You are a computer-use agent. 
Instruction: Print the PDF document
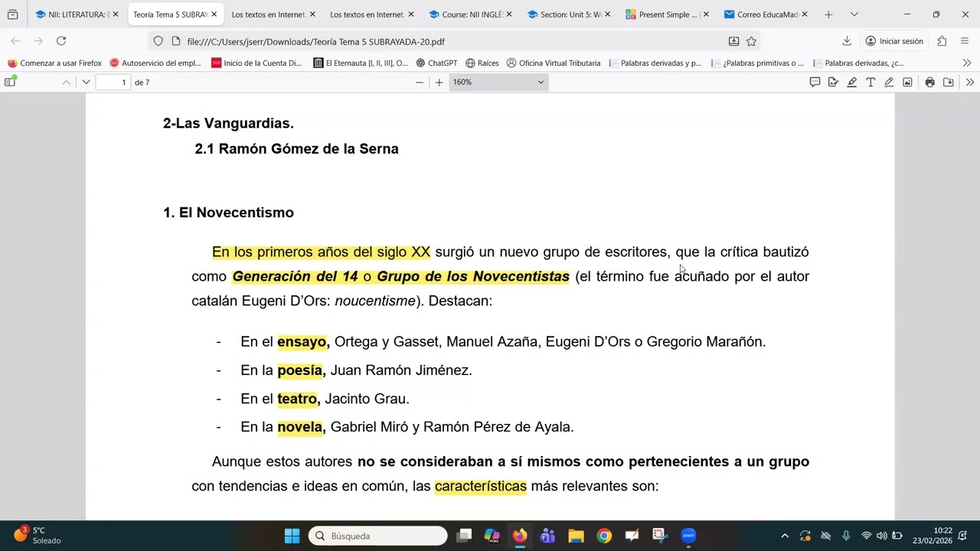(x=929, y=82)
